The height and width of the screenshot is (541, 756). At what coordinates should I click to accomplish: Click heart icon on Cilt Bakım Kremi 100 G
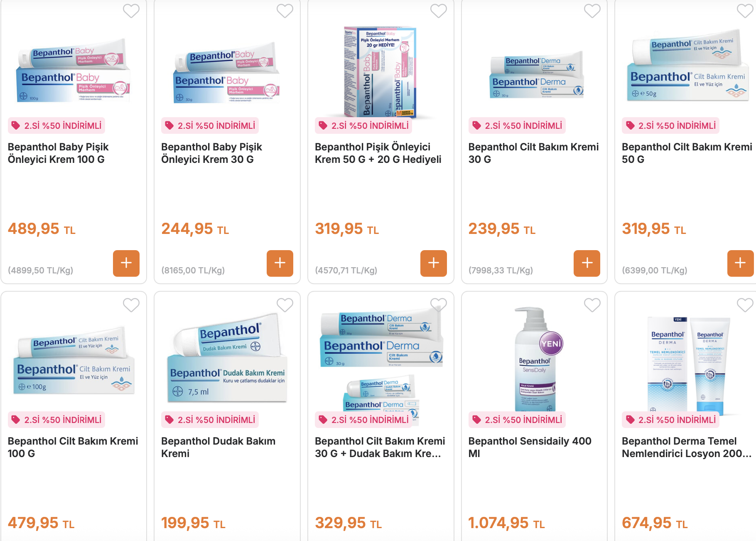[x=131, y=305]
